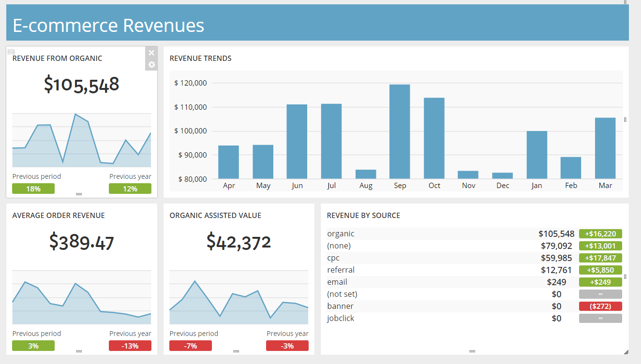
Task: Select the Sep bar in Revenue Trends
Action: click(x=400, y=131)
